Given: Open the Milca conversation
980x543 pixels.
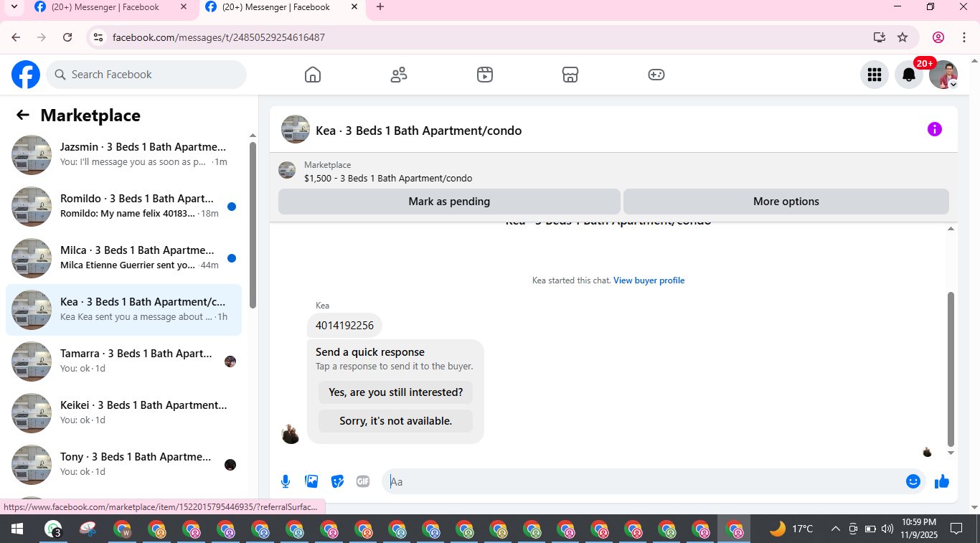Looking at the screenshot, I should click(123, 258).
